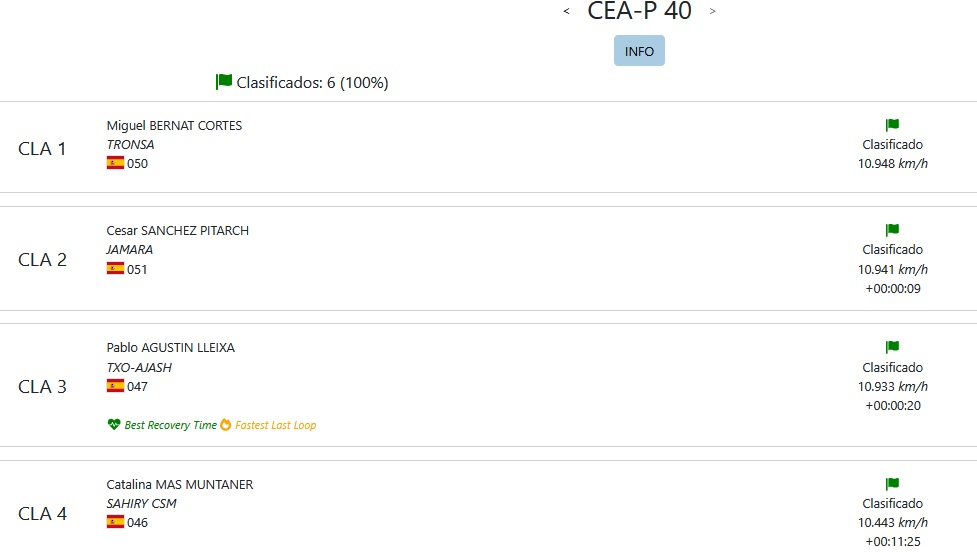The image size is (977, 552).
Task: Click Spain flag next to number 046
Action: point(115,521)
